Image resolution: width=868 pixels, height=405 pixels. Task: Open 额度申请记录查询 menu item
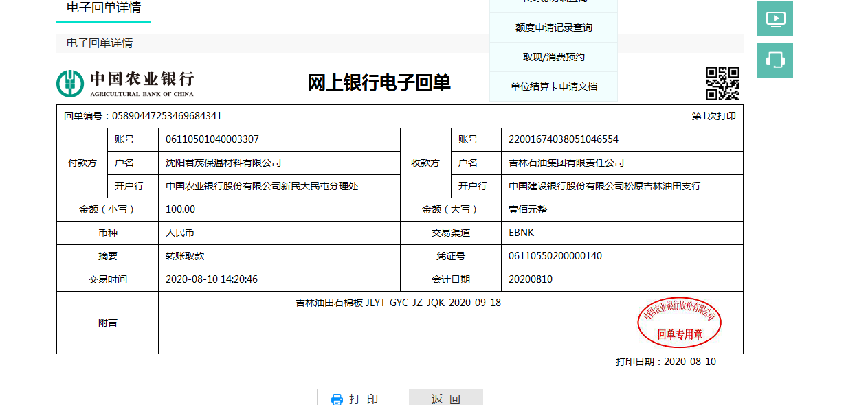coord(553,27)
